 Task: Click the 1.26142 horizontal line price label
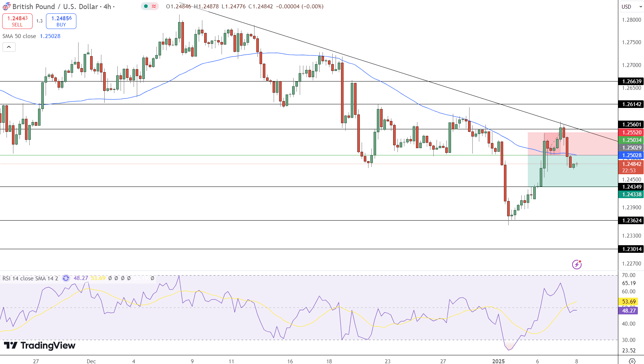[x=632, y=104]
